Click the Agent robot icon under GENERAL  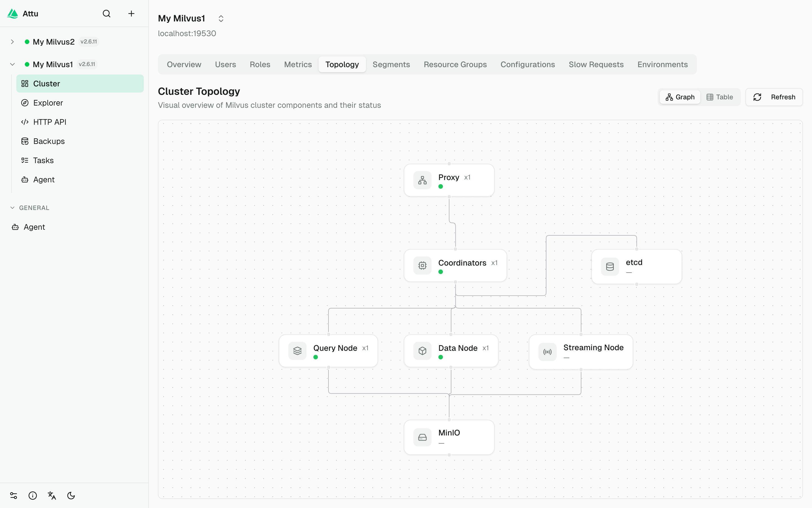15,227
